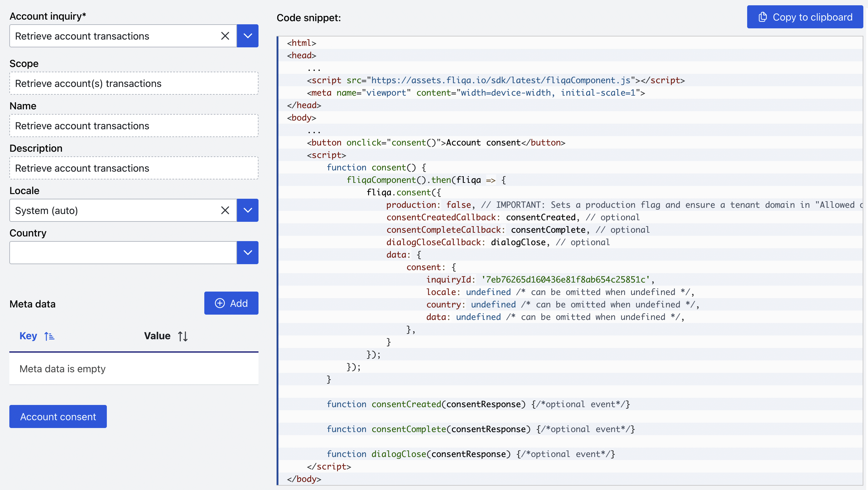
Task: Click the Key column header
Action: pos(28,336)
